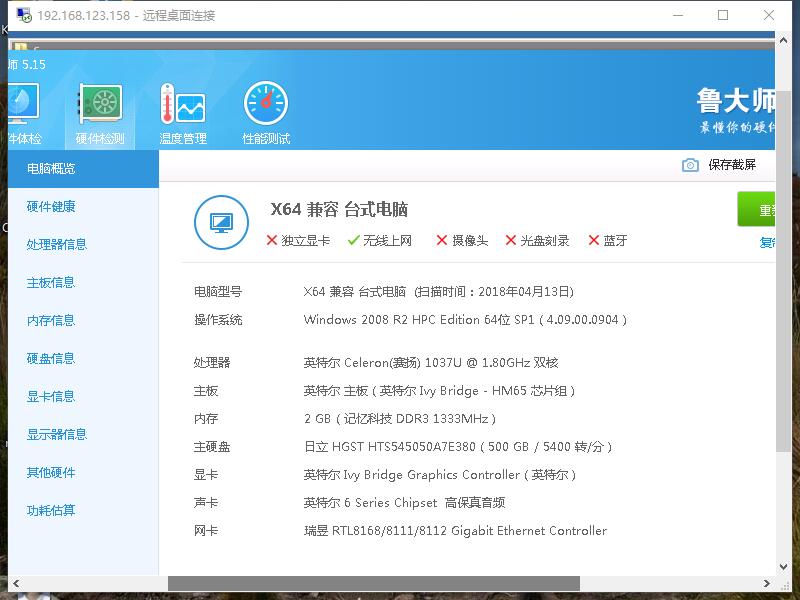Screen dimensions: 800x600
Task: Click the circuit board hardware detection icon
Action: (x=100, y=104)
